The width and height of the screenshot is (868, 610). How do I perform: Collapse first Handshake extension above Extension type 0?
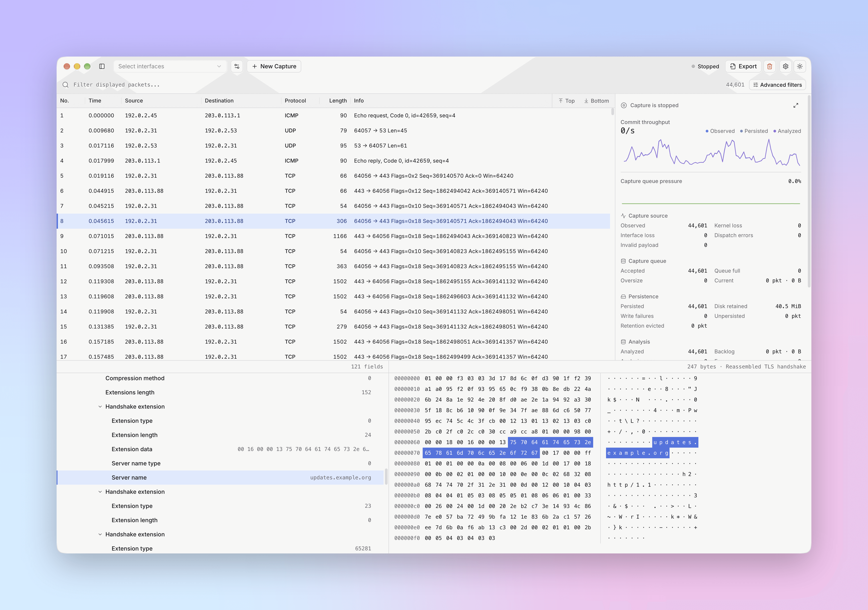point(100,407)
